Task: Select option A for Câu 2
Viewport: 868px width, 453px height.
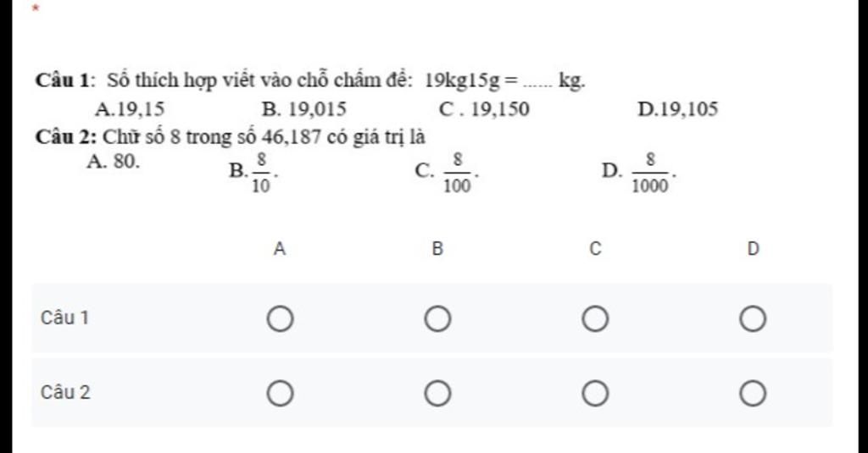Action: click(280, 394)
